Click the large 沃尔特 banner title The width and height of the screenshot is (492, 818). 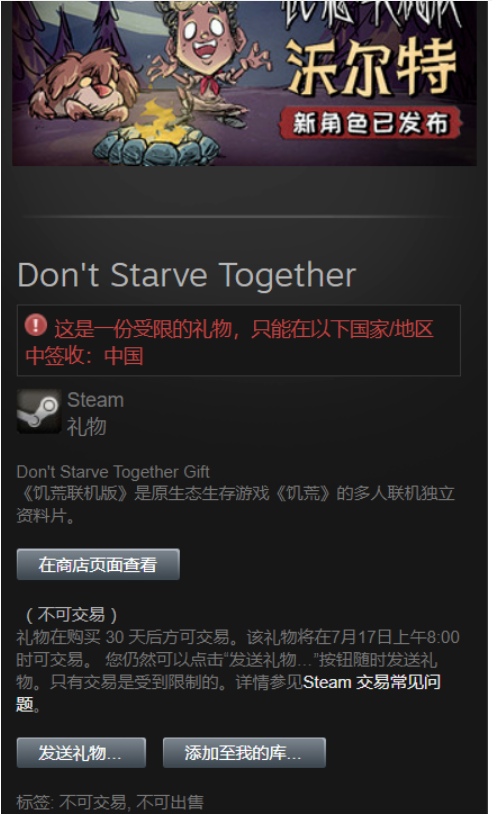click(x=370, y=68)
